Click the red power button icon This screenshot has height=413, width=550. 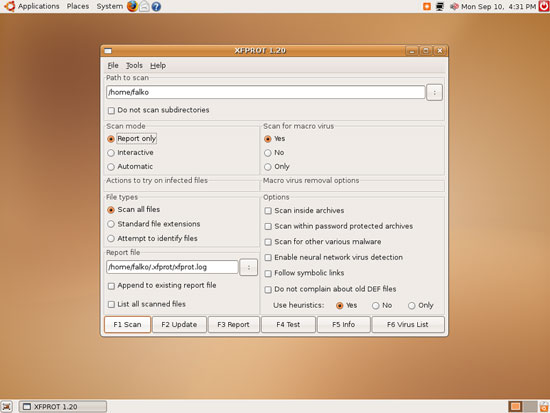point(544,6)
